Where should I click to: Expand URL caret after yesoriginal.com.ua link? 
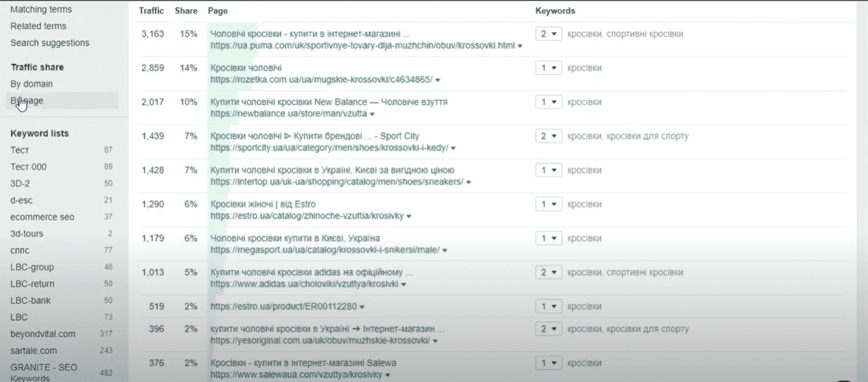pos(436,341)
